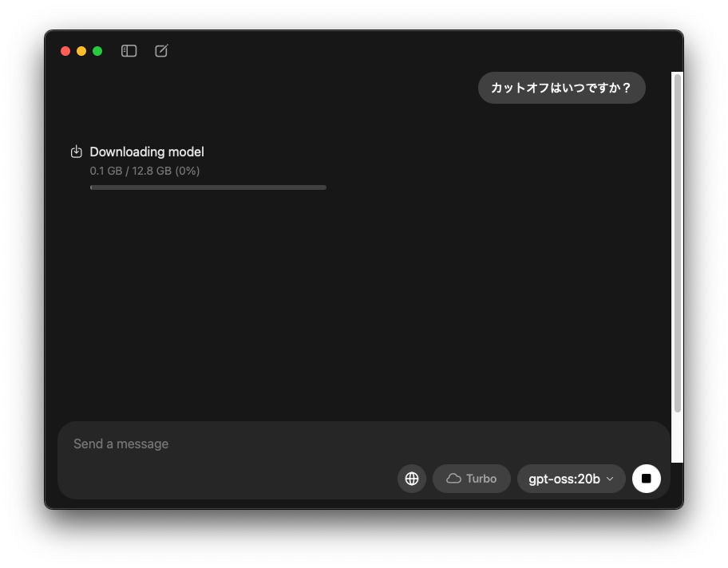
Task: Open the gpt-oss:20b model dropdown
Action: (571, 479)
